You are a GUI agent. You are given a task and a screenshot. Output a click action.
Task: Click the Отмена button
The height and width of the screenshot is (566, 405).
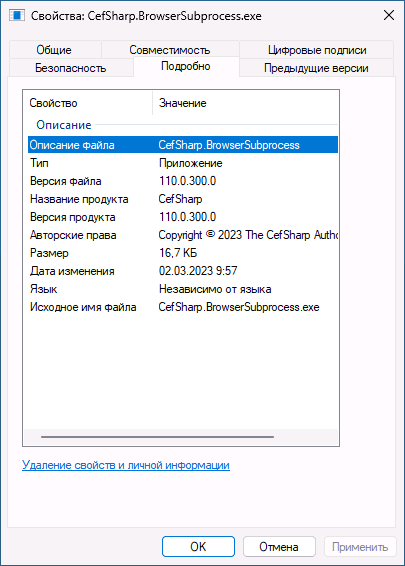point(279,547)
